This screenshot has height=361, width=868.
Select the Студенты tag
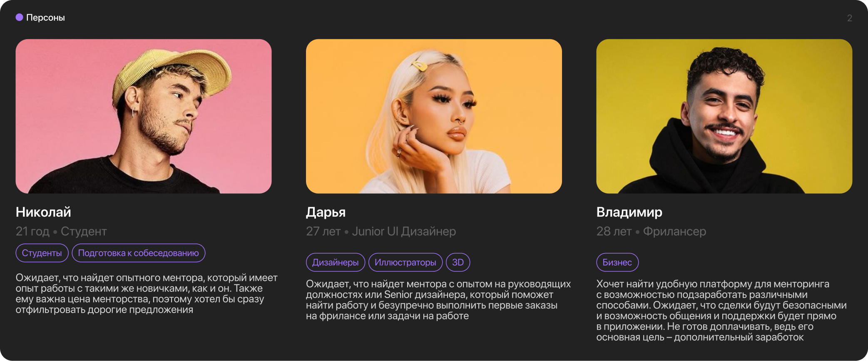[42, 253]
